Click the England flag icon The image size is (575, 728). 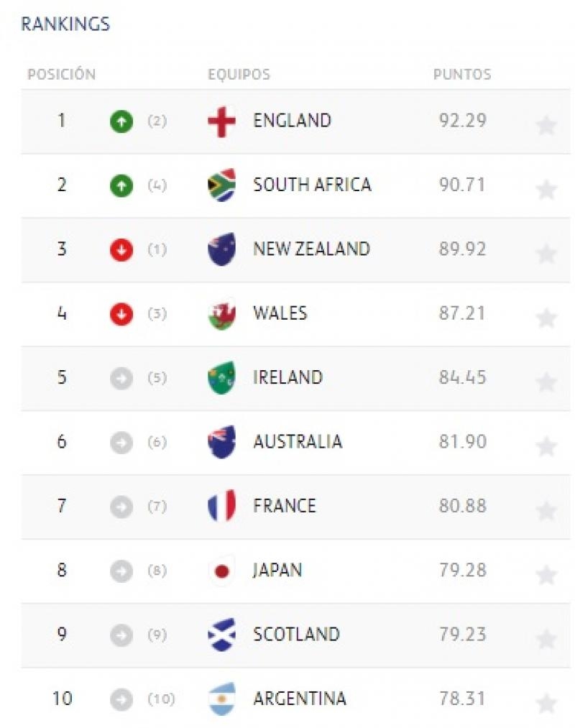point(221,121)
